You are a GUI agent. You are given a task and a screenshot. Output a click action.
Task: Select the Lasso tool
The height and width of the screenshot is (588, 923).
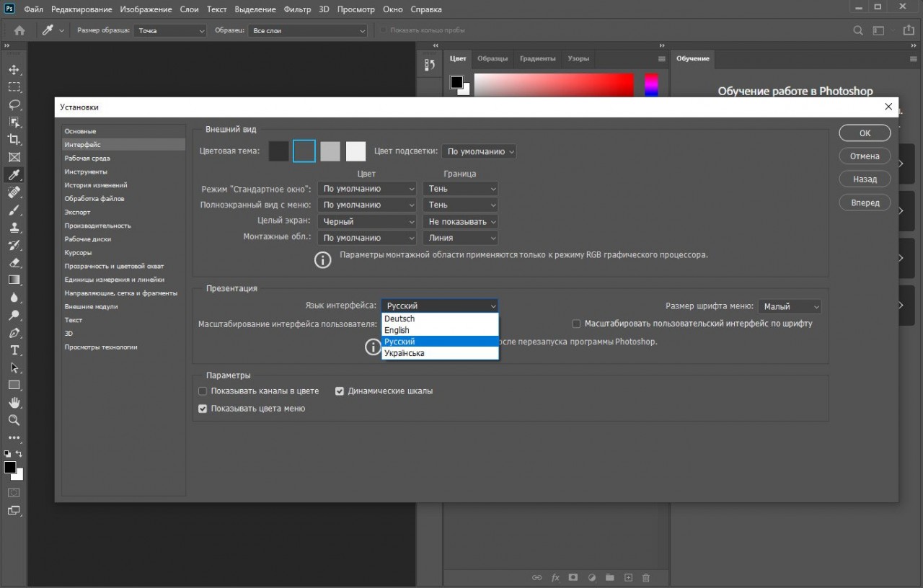tap(14, 104)
